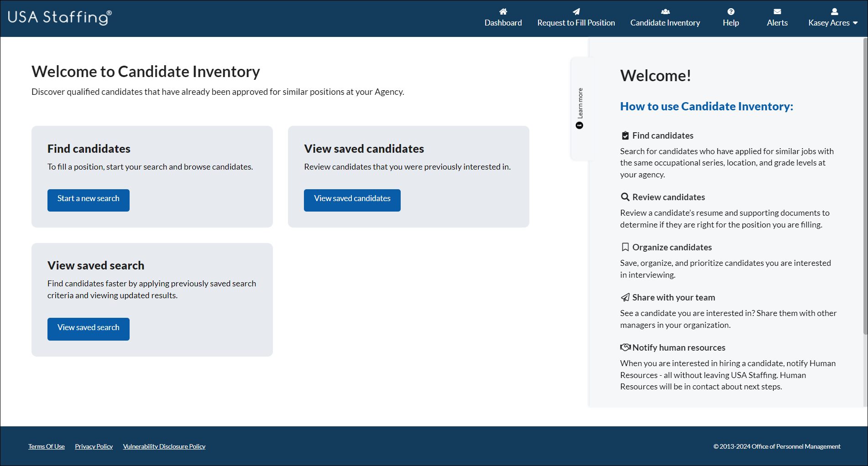Image resolution: width=868 pixels, height=466 pixels.
Task: Click the Start a new search button
Action: point(88,200)
